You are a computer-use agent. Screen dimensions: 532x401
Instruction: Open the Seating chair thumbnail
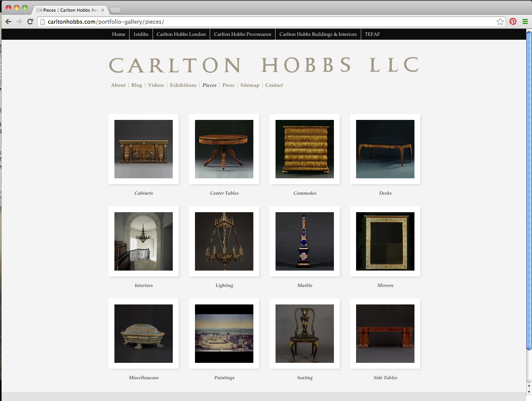pos(305,334)
